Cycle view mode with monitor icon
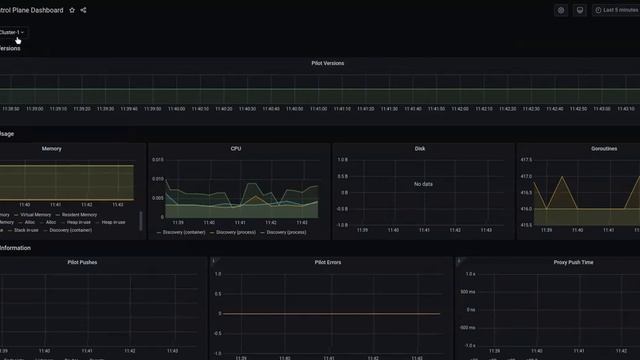This screenshot has width=640, height=360. pos(580,10)
